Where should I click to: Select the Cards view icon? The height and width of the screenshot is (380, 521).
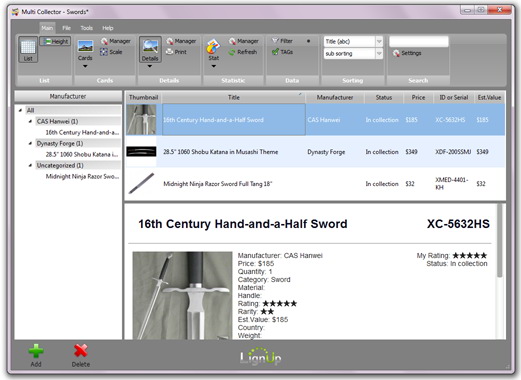[85, 46]
